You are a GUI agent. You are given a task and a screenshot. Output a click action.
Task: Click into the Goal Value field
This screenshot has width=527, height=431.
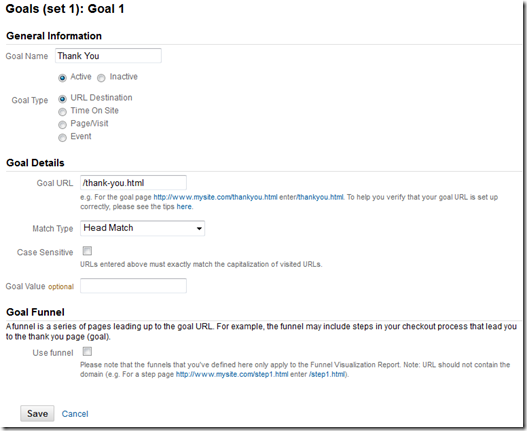coord(133,286)
